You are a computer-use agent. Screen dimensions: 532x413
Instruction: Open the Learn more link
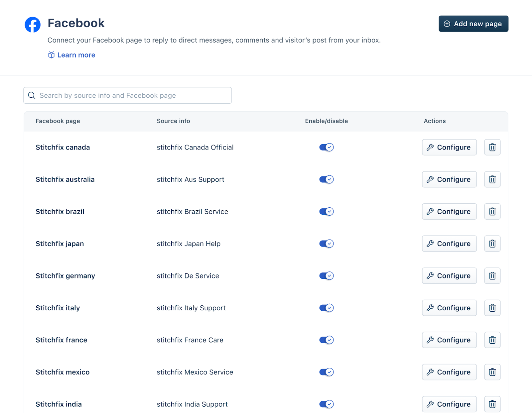[x=72, y=55]
